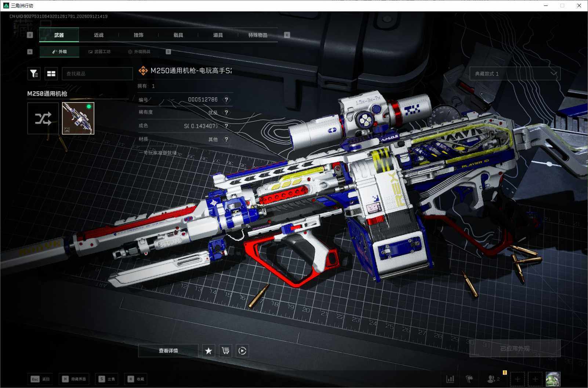Focus the 查找藏品 search field
This screenshot has width=588, height=388.
[x=97, y=74]
